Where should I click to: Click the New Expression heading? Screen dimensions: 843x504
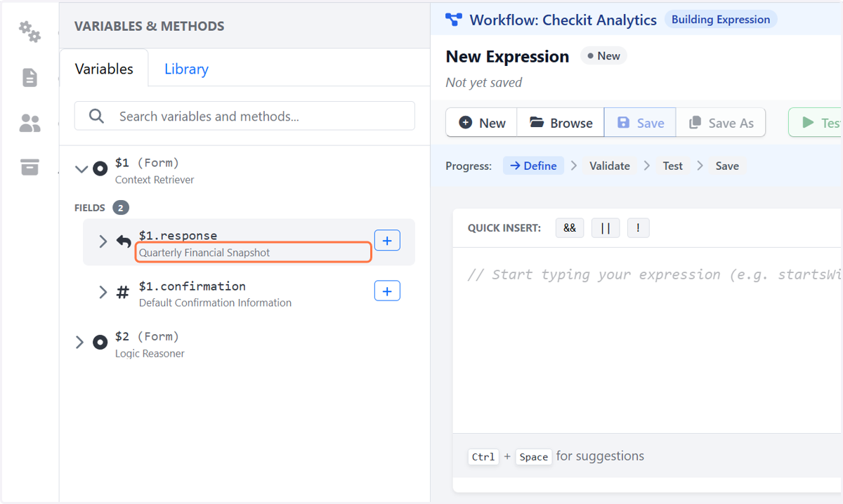pyautogui.click(x=507, y=57)
